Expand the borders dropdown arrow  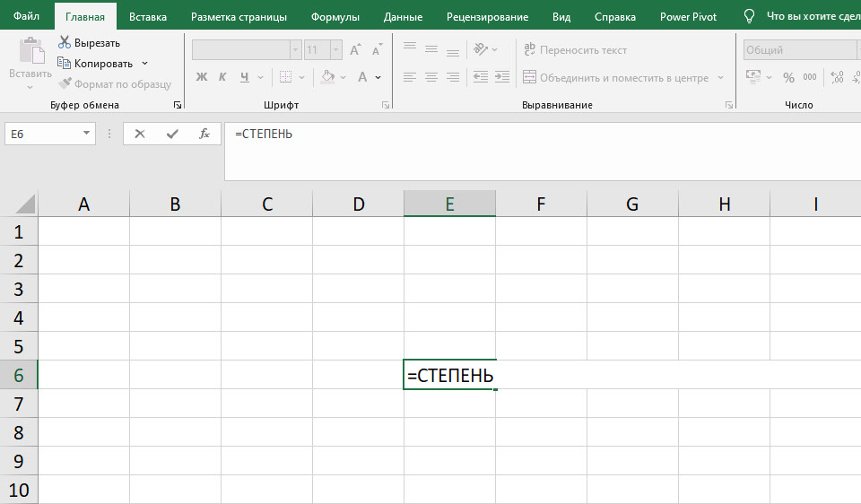(x=301, y=77)
